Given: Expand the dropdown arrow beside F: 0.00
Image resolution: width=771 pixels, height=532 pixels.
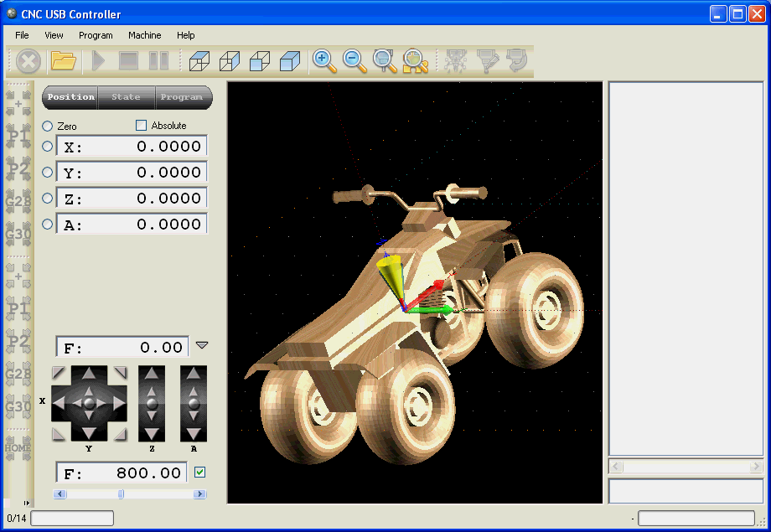Looking at the screenshot, I should point(201,345).
